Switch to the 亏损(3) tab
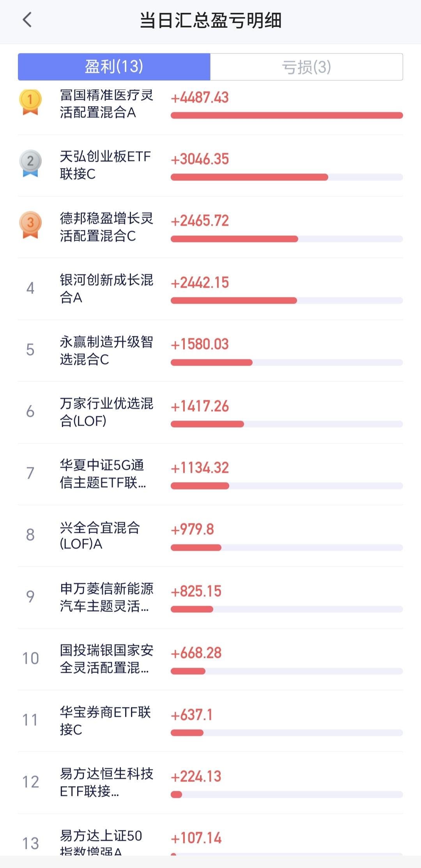This screenshot has height=868, width=421. [306, 67]
